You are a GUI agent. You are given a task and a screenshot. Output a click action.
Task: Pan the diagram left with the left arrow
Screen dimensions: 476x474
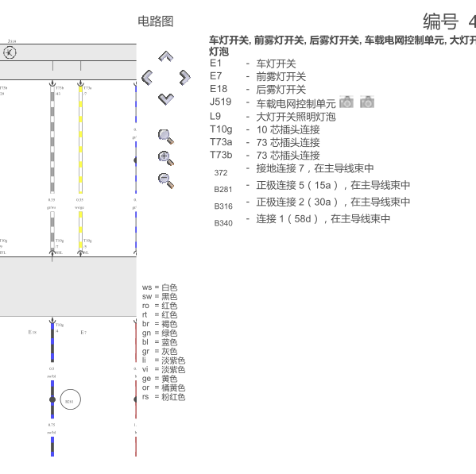click(147, 78)
